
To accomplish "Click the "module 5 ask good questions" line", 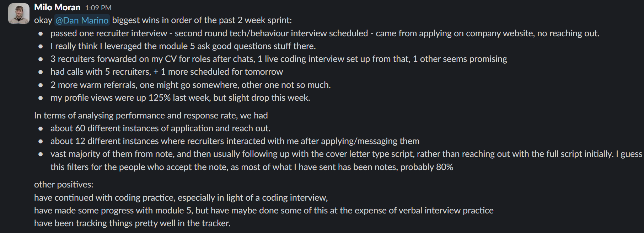I will 183,46.
